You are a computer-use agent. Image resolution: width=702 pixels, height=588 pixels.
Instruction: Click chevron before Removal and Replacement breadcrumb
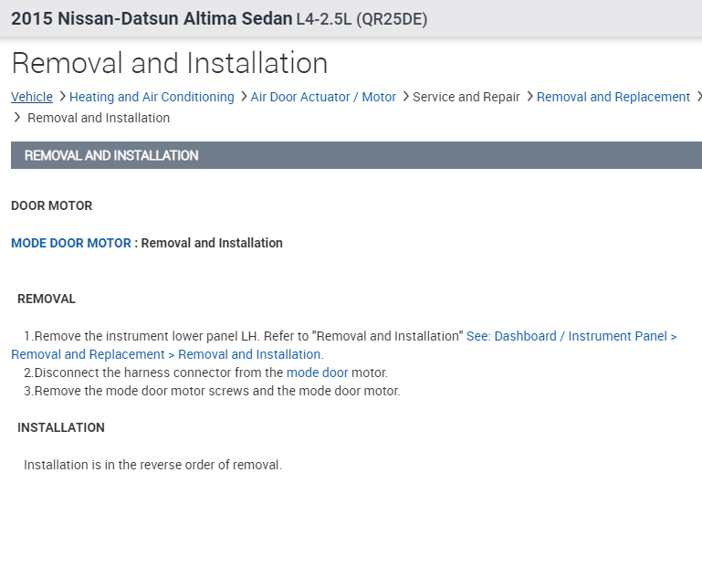pyautogui.click(x=529, y=97)
